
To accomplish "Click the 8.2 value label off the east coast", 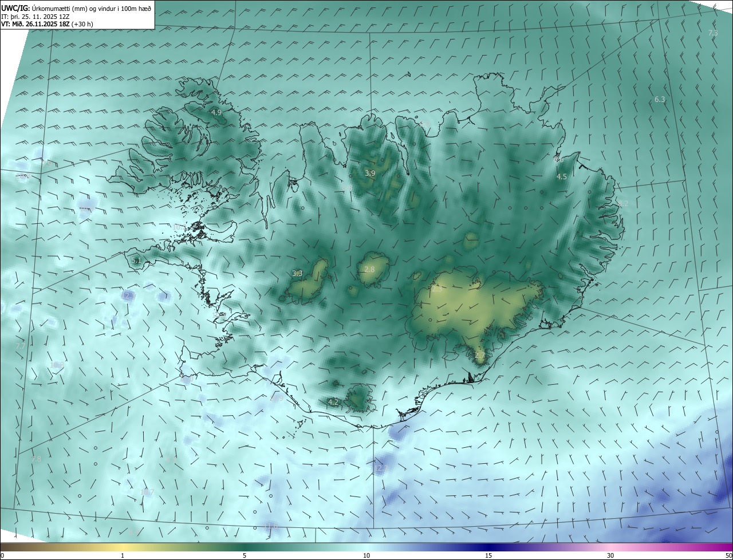I will (x=623, y=203).
